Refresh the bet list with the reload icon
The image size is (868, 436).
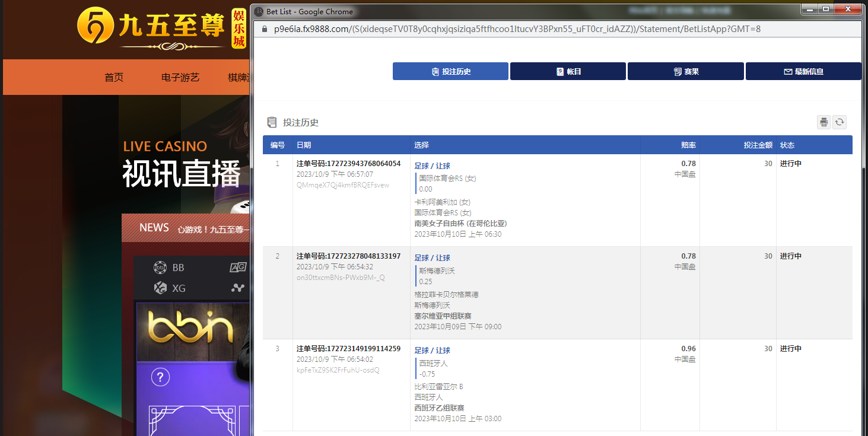pos(840,122)
